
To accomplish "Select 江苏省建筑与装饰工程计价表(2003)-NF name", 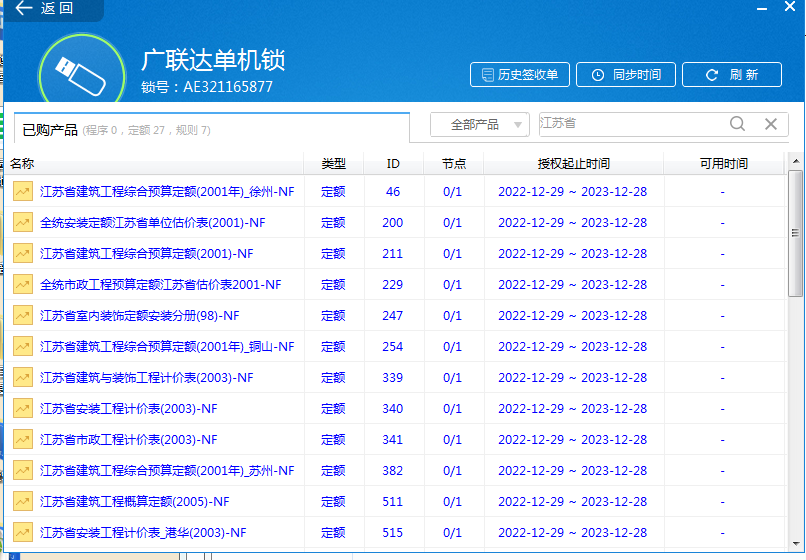I will pos(146,377).
